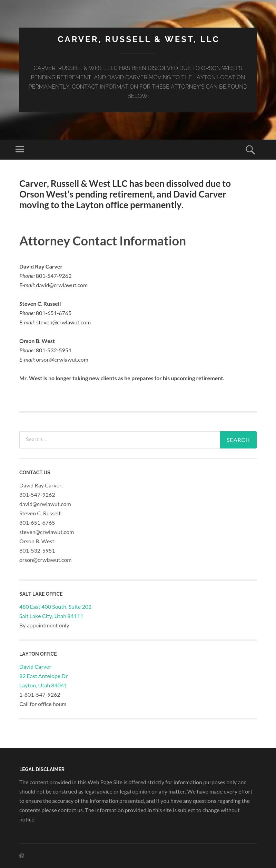This screenshot has width=276, height=868.
Task: Click the Contact Us widget heading
Action: 35,472
